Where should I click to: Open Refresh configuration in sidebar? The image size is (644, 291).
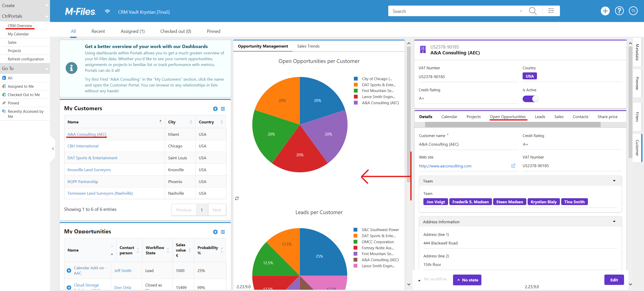(25, 59)
